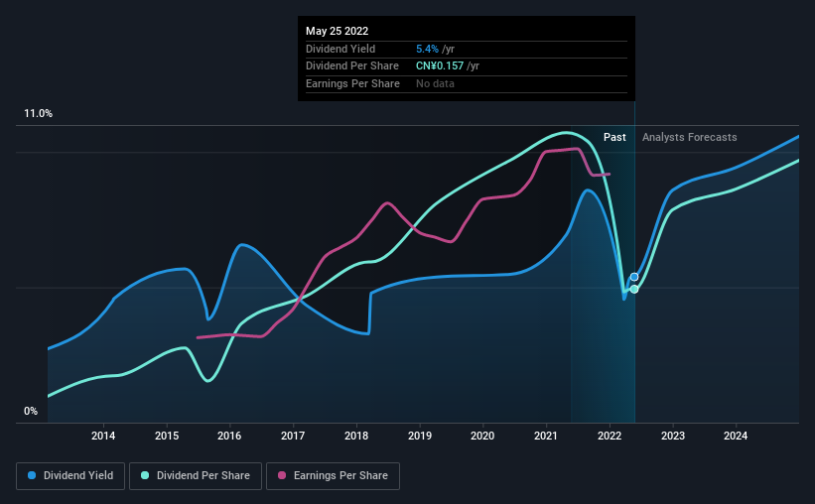Click the tooltip Earnings Per Share row label
This screenshot has width=815, height=504.
tap(353, 83)
